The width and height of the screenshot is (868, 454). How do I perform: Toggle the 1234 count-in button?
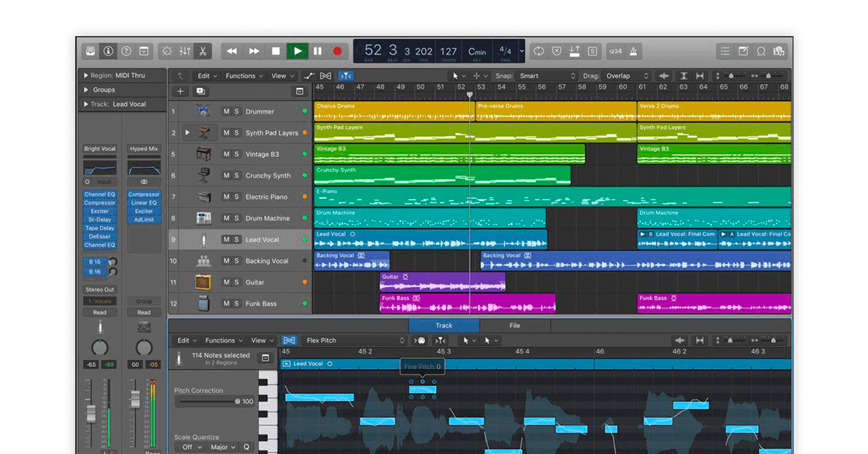coord(616,51)
